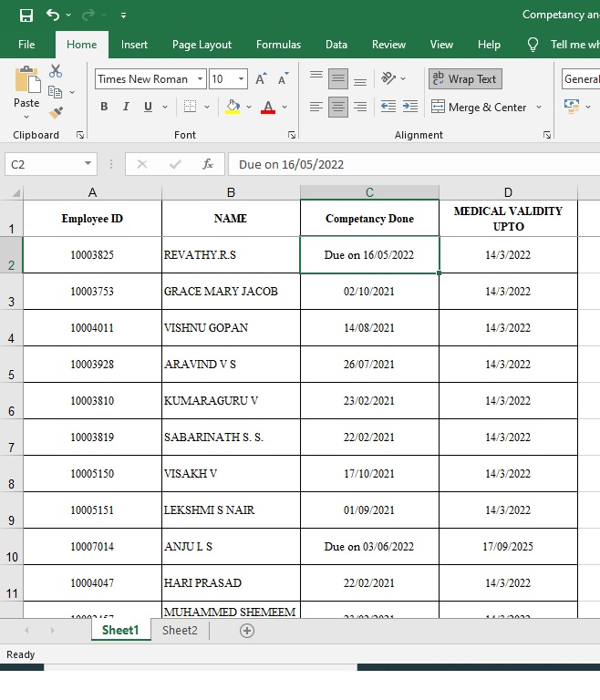Cancel formula entry with X icon
Image resolution: width=600 pixels, height=700 pixels.
coord(142,164)
